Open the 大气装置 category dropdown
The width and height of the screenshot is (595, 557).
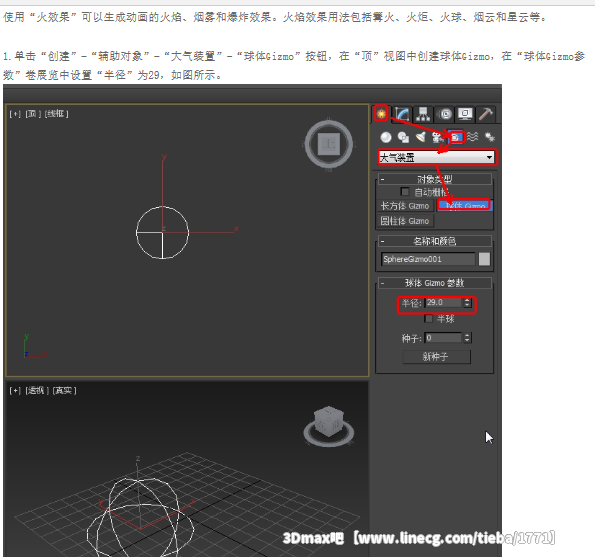437,157
